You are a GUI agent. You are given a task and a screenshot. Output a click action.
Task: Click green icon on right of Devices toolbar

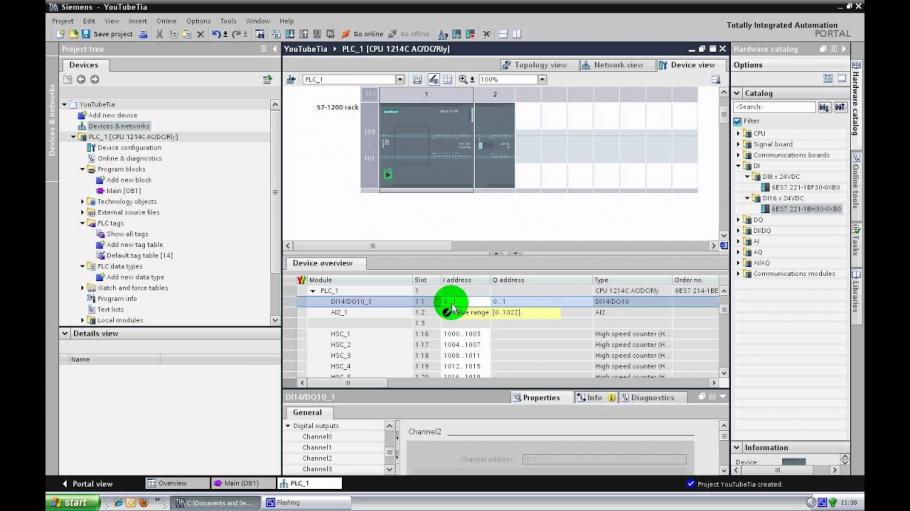point(267,80)
